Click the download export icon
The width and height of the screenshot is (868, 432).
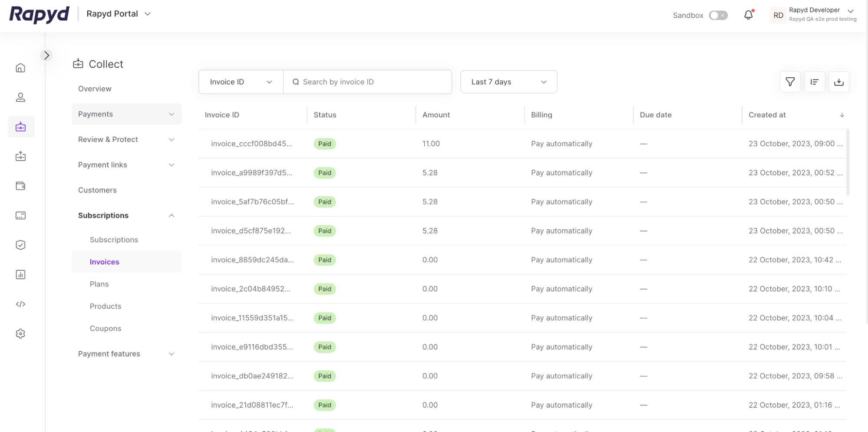tap(838, 82)
